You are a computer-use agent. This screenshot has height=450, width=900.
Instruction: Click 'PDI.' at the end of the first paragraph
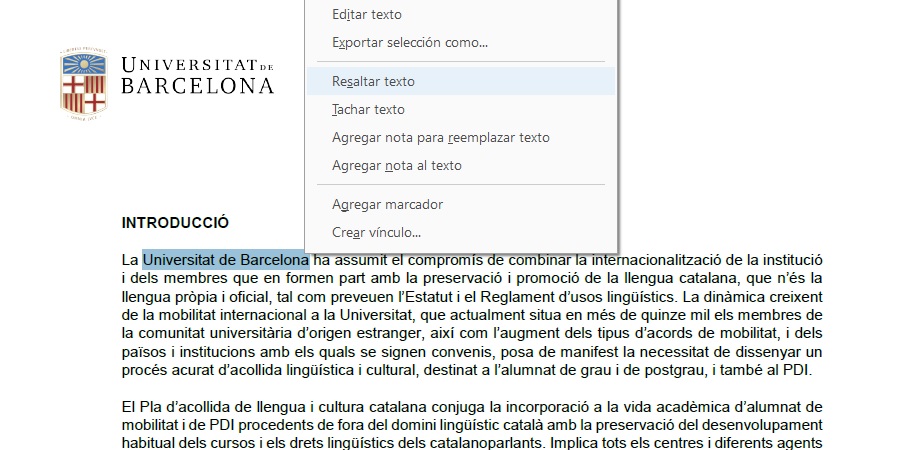coord(797,370)
